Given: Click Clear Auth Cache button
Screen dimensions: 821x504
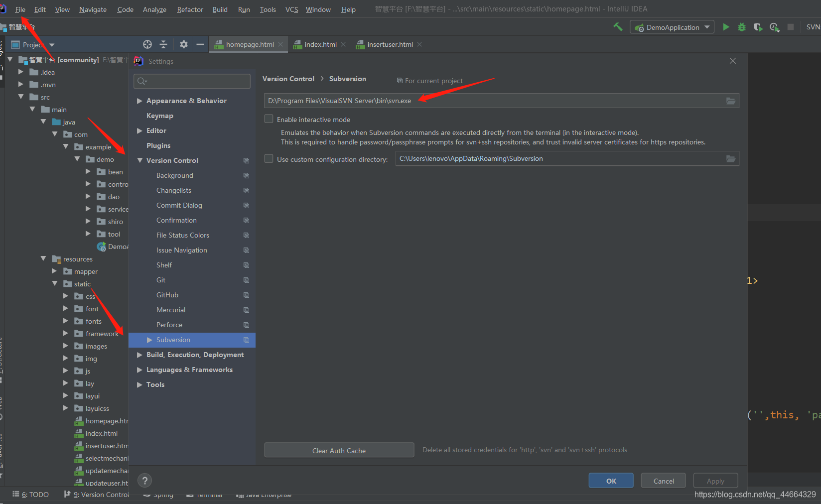Looking at the screenshot, I should click(x=339, y=450).
